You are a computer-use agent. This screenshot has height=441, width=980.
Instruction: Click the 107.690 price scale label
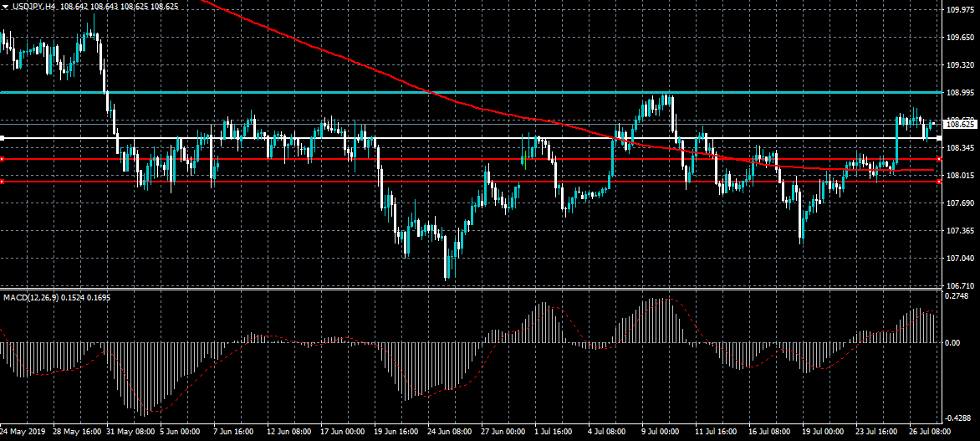[962, 203]
